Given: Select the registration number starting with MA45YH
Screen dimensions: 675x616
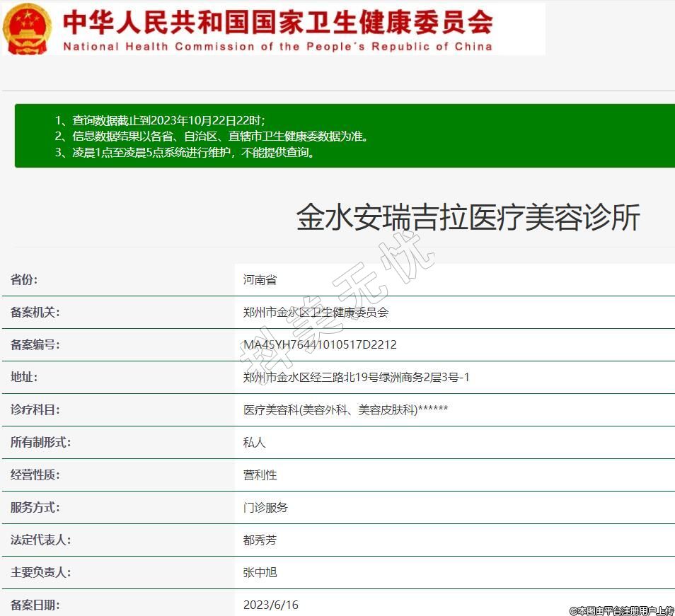Looking at the screenshot, I should coord(320,344).
